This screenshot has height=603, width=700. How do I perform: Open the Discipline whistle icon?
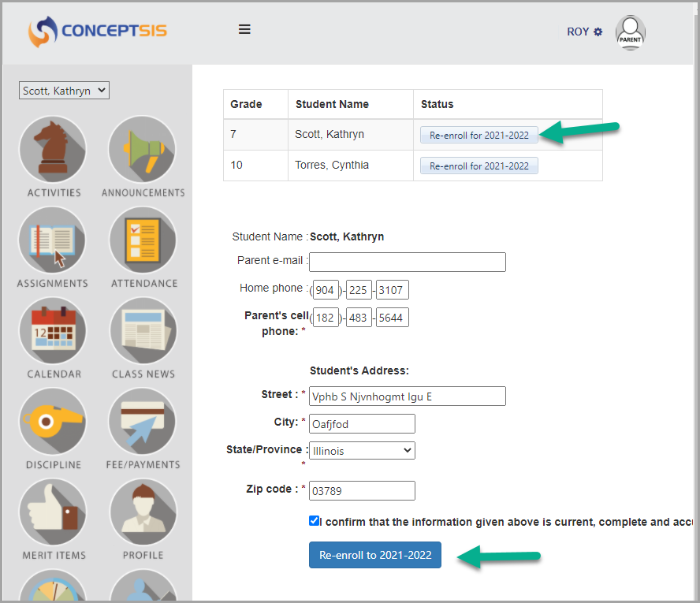click(53, 422)
